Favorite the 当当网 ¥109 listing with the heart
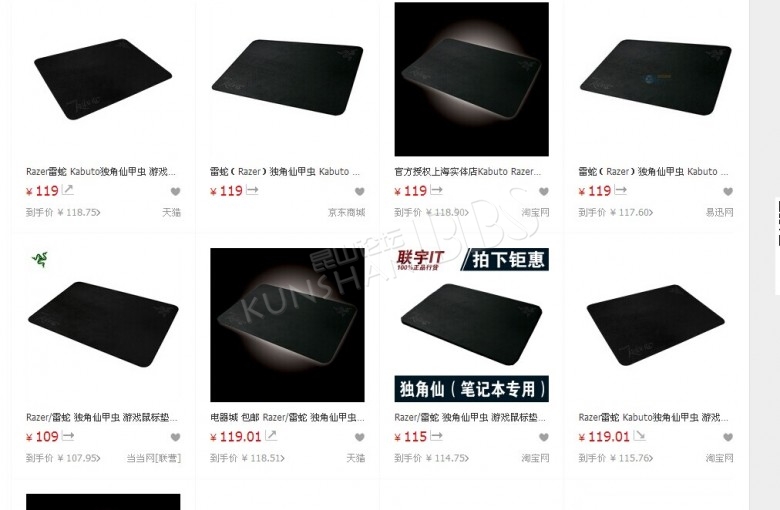The image size is (780, 510). click(x=175, y=437)
